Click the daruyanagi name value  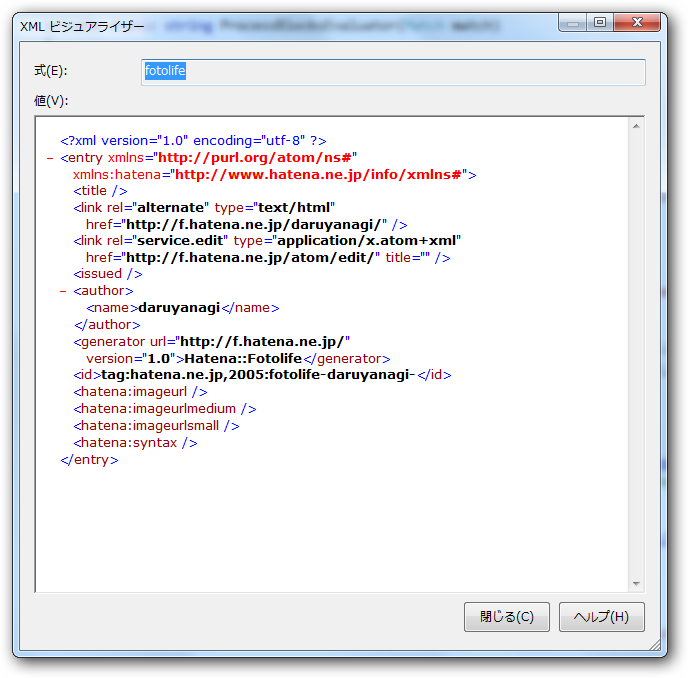pos(179,308)
